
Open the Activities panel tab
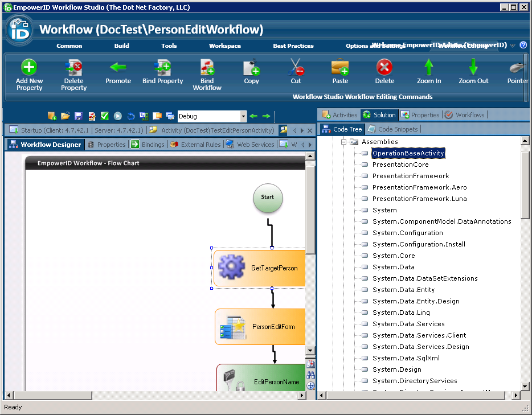pos(340,115)
